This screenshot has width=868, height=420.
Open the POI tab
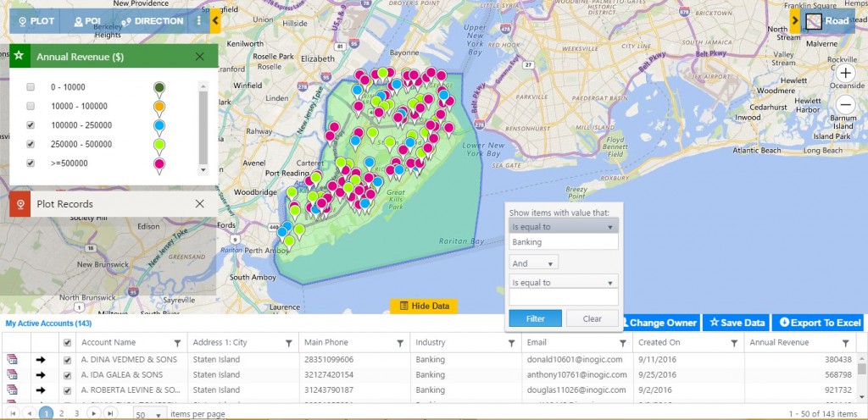point(87,21)
